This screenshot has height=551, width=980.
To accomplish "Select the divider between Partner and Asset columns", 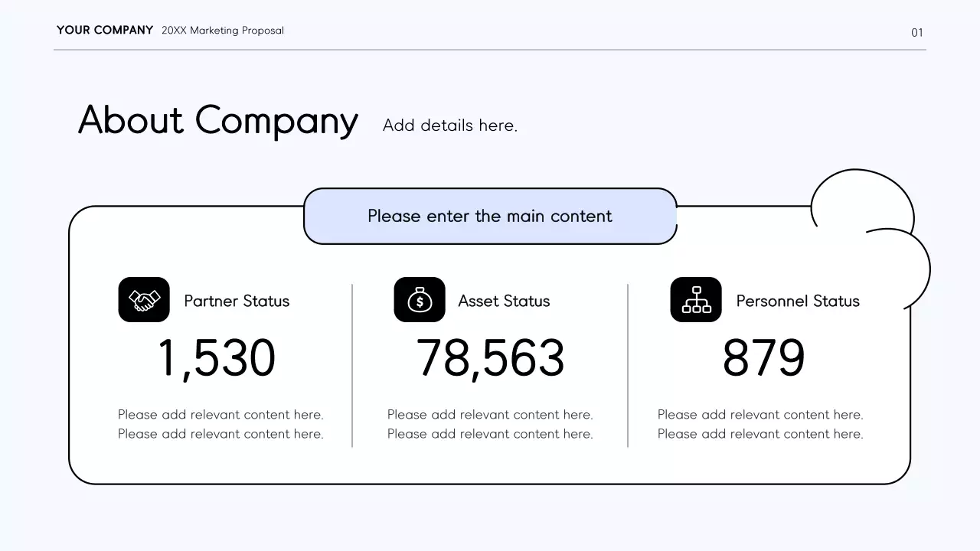I will point(352,366).
